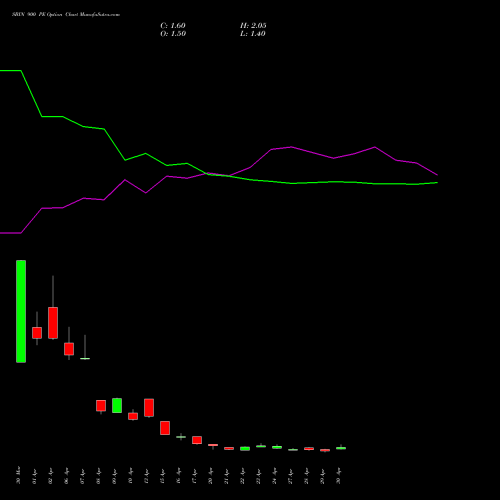Click the green candle above 22 Apr
This screenshot has height=500, width=500.
click(x=245, y=449)
